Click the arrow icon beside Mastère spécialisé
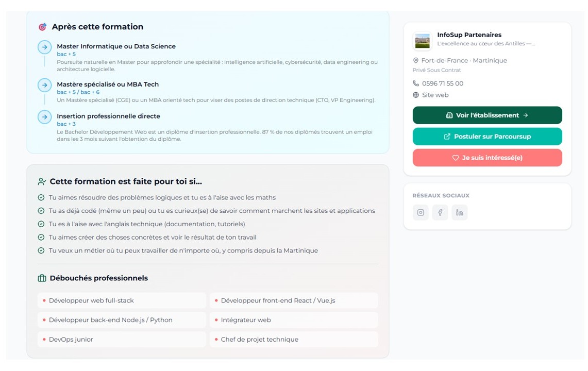The image size is (588, 371). point(44,85)
